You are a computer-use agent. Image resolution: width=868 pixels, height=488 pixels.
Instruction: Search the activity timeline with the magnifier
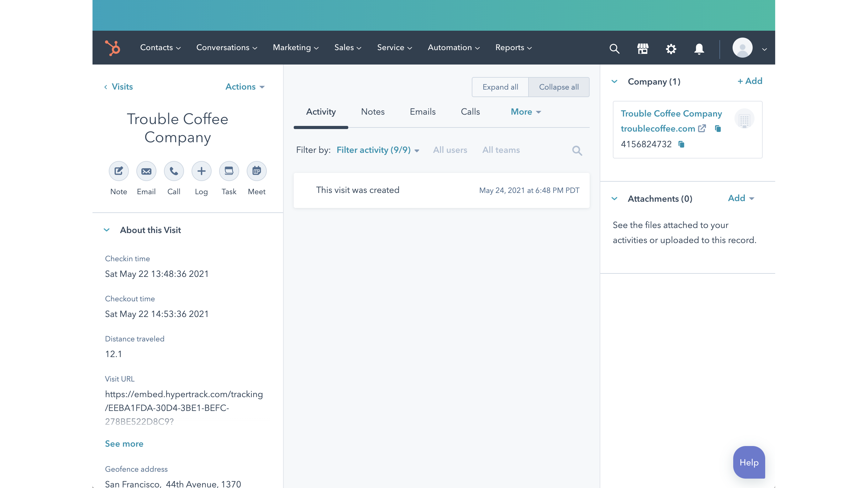pos(577,151)
